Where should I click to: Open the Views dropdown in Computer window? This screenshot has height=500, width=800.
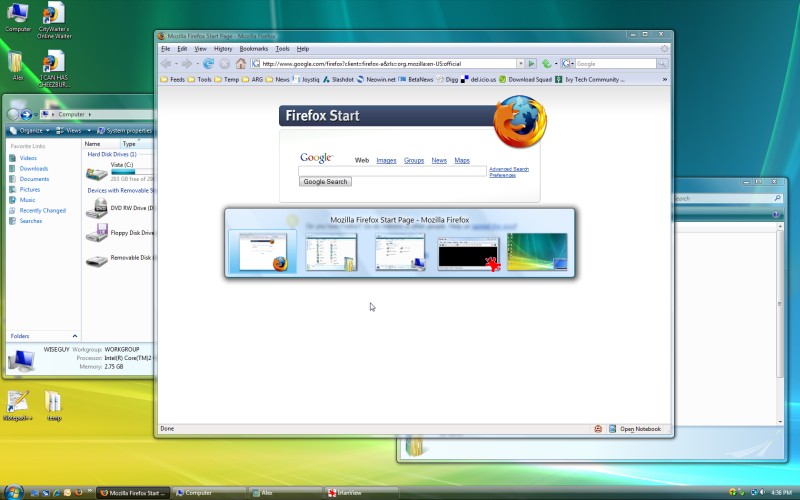tap(74, 131)
